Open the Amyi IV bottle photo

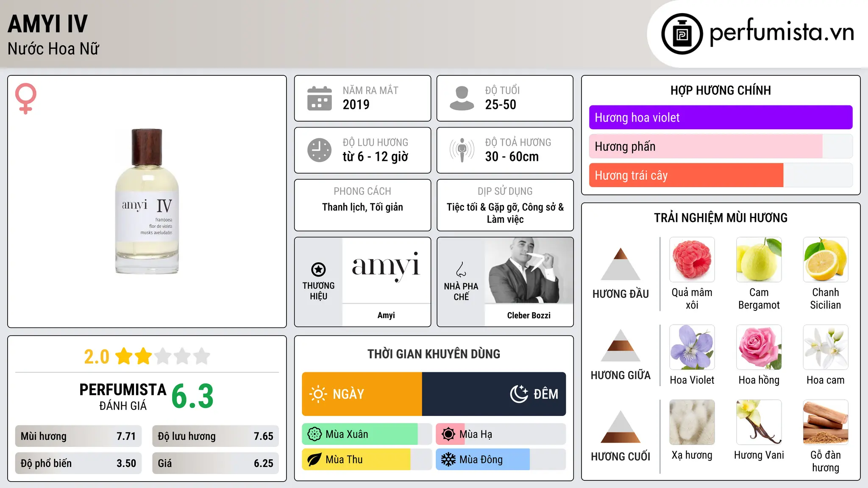147,201
